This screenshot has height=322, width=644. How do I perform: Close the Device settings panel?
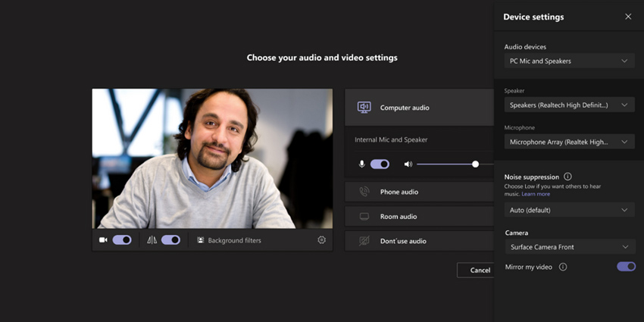[x=627, y=17]
